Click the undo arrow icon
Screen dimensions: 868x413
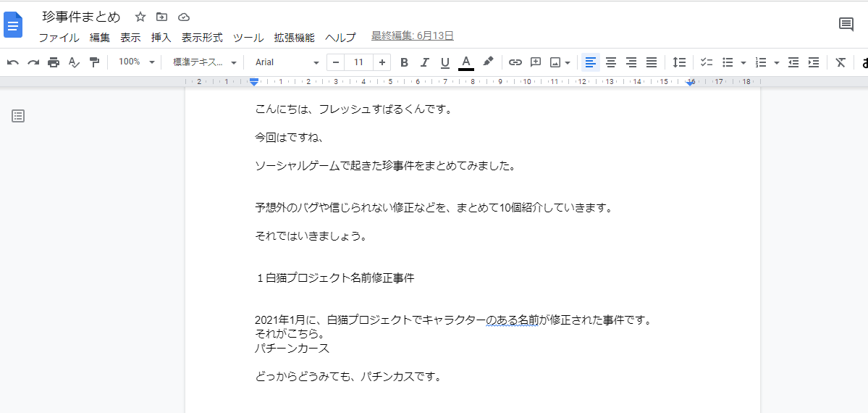13,62
